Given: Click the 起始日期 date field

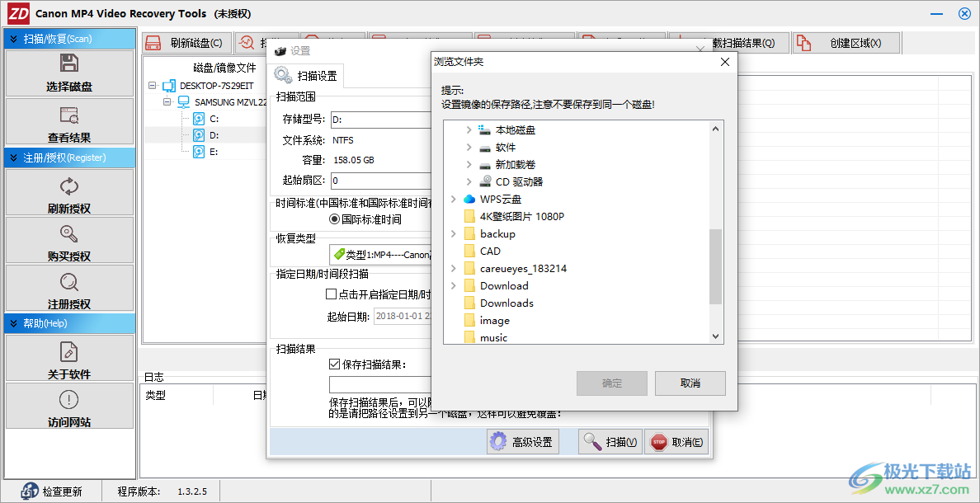Looking at the screenshot, I should click(x=403, y=316).
